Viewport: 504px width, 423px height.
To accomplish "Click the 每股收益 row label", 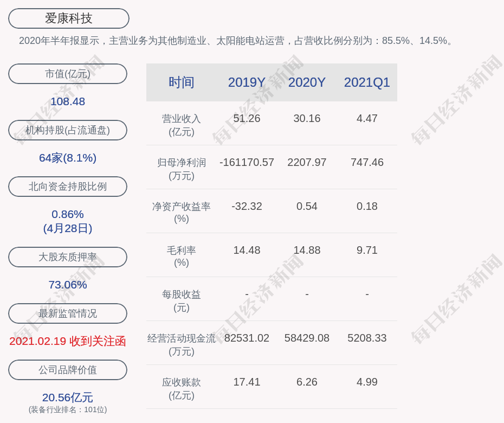I will (x=182, y=301).
